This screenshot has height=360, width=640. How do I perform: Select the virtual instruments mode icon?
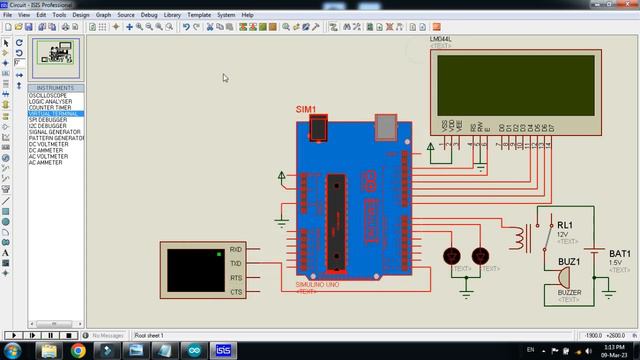[6, 189]
